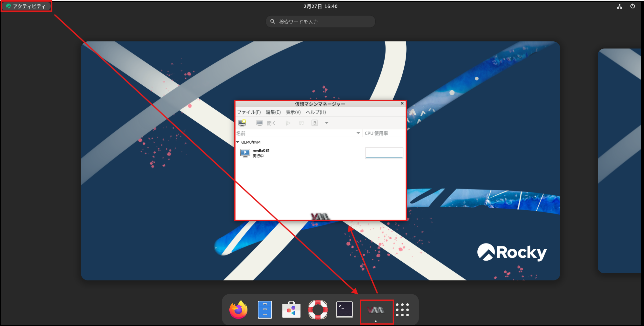Click the network status icon in top bar
Image resolution: width=644 pixels, height=326 pixels.
coord(619,6)
